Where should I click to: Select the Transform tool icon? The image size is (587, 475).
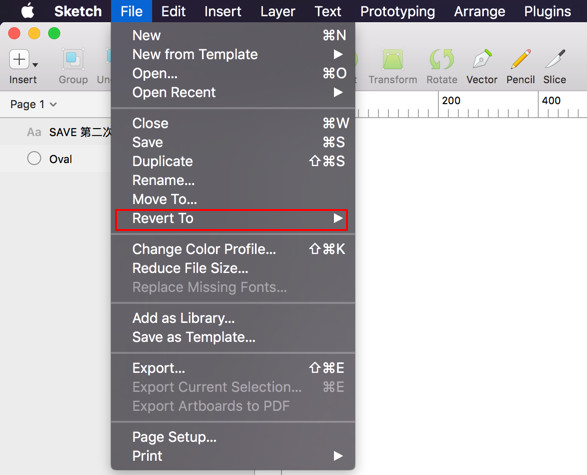tap(393, 60)
